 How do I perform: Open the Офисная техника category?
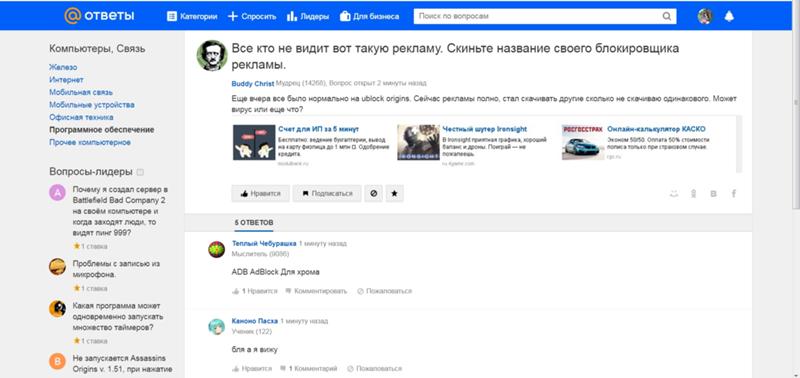point(80,117)
